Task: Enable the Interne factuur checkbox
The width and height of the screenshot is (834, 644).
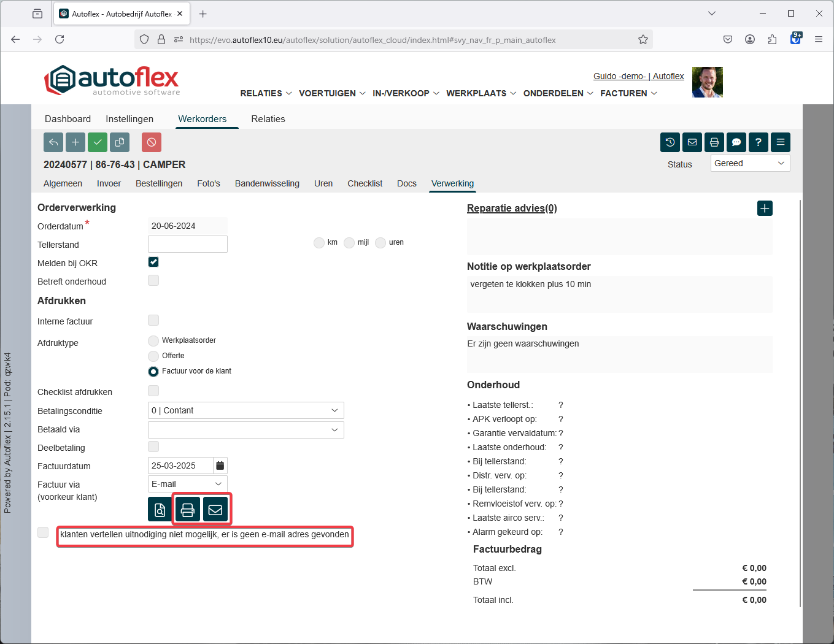Action: coord(153,320)
